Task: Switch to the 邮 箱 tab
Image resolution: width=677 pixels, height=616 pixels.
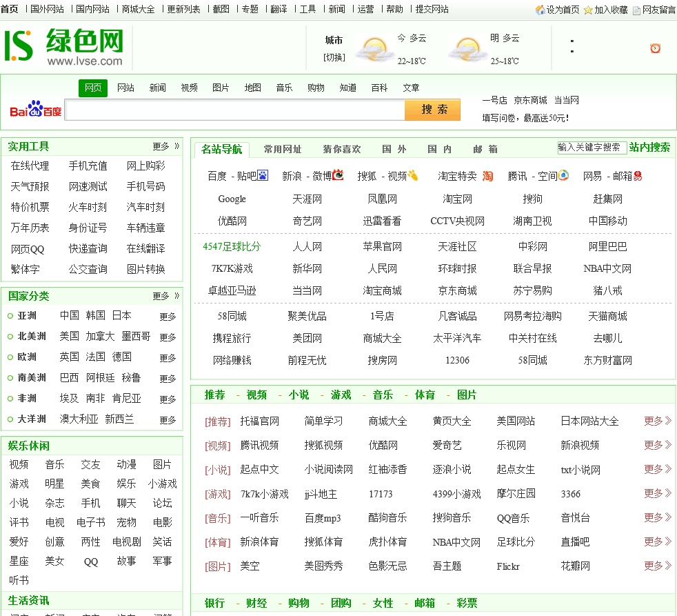Action: [485, 150]
